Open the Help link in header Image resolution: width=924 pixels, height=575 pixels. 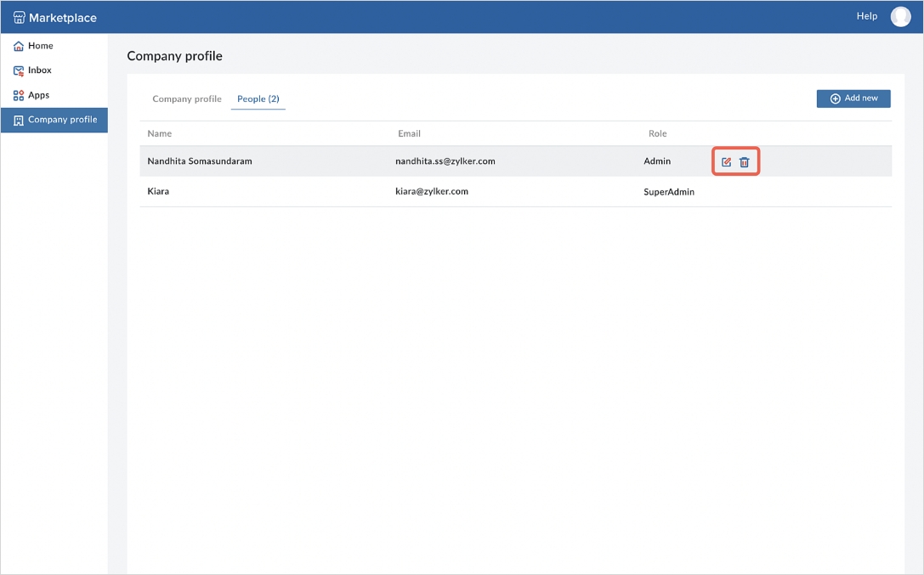[x=867, y=16]
